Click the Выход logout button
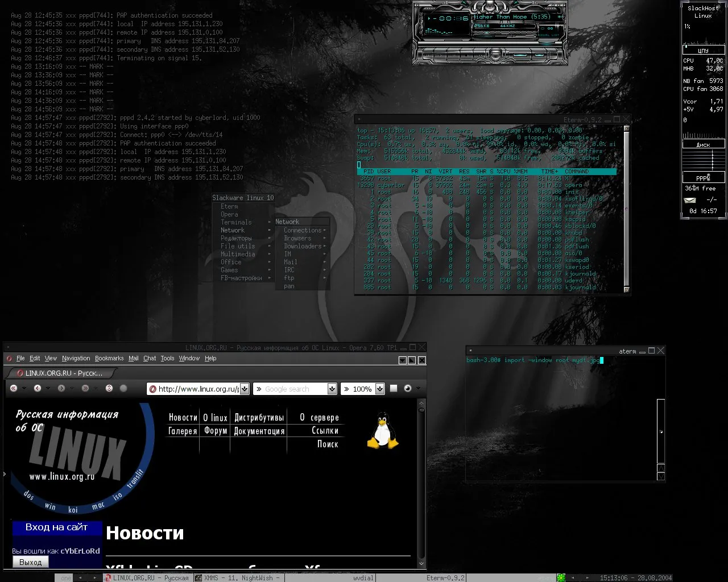This screenshot has width=728, height=582. (31, 562)
